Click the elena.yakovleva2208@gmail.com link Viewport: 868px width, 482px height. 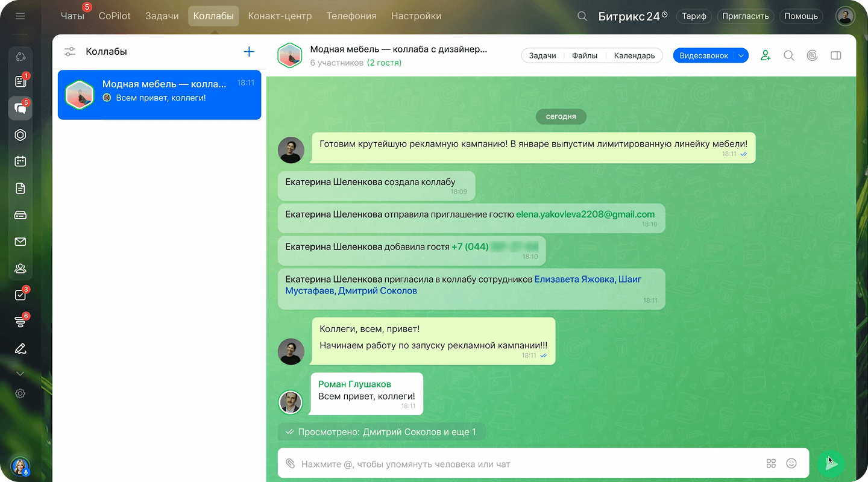[x=585, y=214]
